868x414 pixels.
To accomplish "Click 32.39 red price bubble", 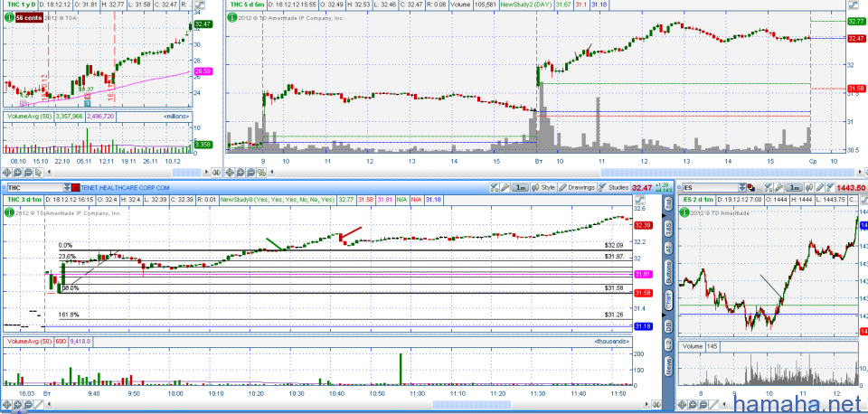I will 642,225.
